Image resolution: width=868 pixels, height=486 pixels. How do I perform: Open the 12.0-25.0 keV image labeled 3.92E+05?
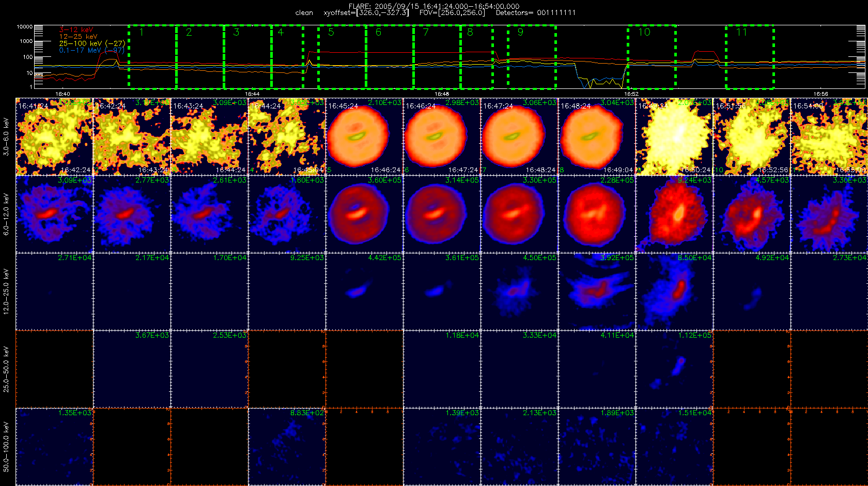597,292
